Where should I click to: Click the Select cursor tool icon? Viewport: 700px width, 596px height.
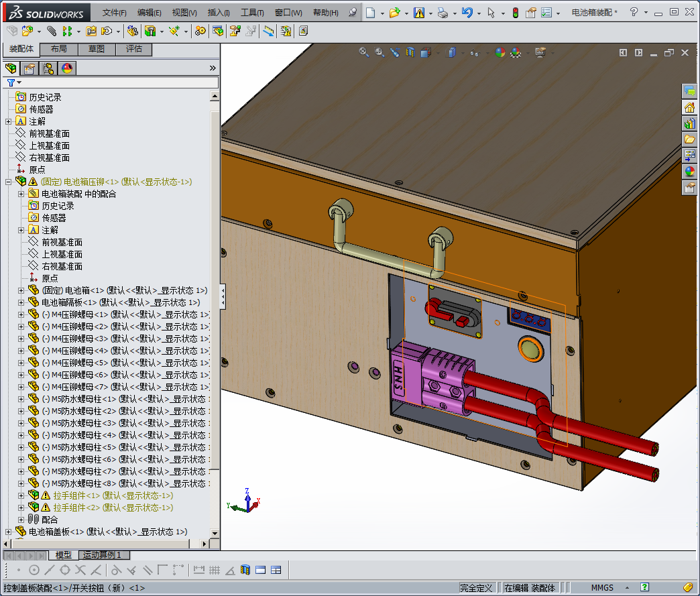pos(491,13)
